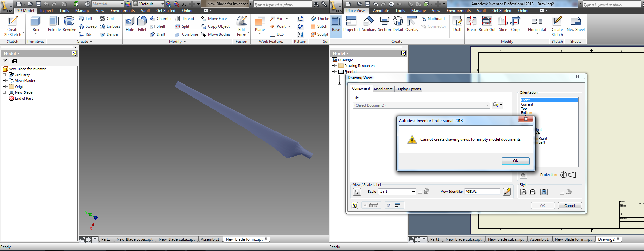Open the Display Options tab
The image size is (644, 251).
tap(409, 89)
